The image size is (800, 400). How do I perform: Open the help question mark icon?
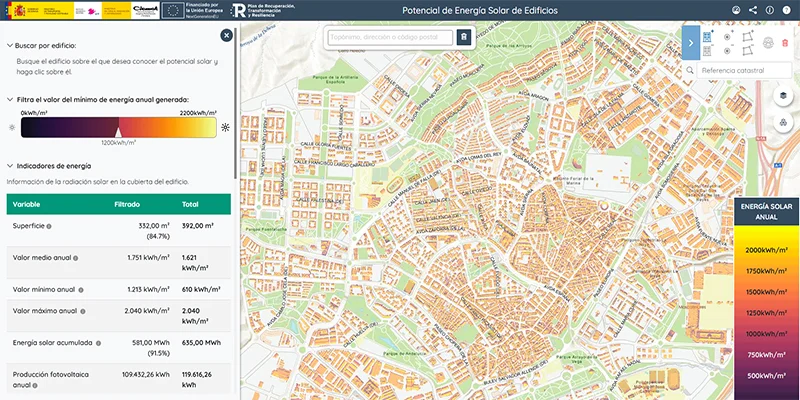(x=786, y=10)
